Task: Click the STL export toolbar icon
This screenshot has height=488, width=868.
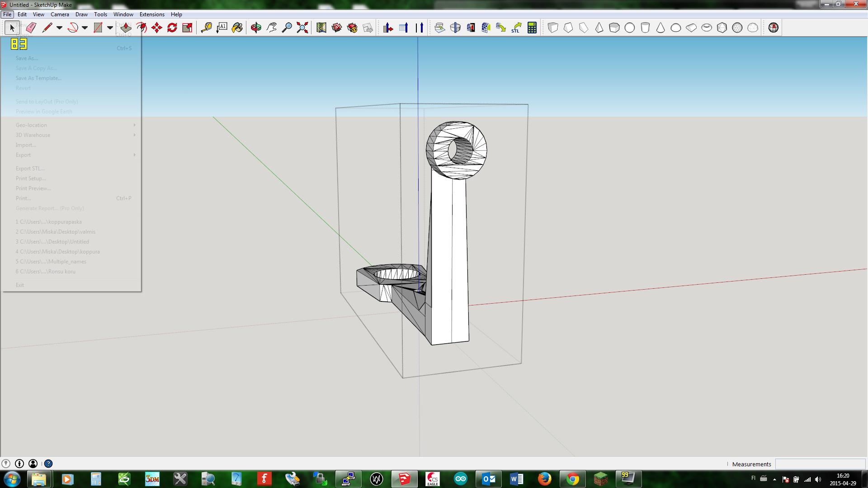Action: pos(516,28)
